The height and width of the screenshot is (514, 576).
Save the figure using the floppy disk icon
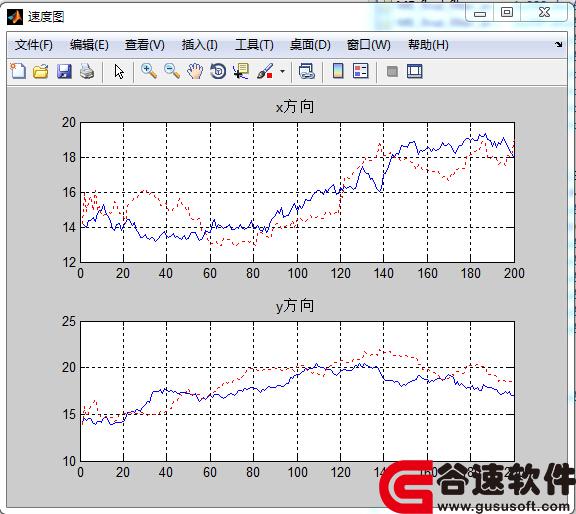(64, 71)
